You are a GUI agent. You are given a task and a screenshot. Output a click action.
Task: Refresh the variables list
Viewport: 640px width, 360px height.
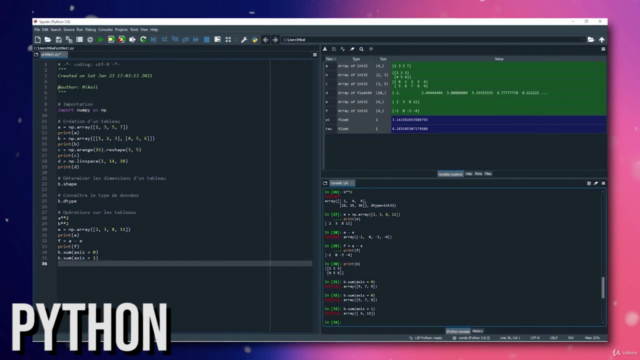click(x=371, y=49)
